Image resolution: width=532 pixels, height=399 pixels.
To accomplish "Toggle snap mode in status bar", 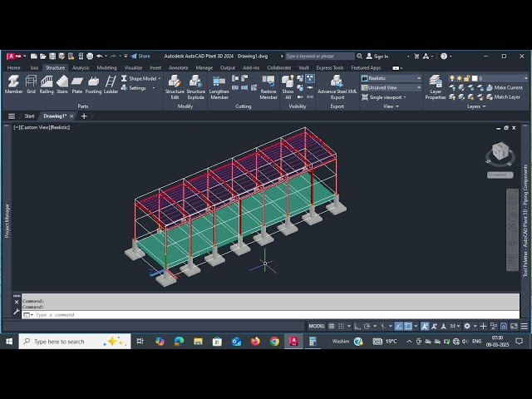I will [341, 326].
